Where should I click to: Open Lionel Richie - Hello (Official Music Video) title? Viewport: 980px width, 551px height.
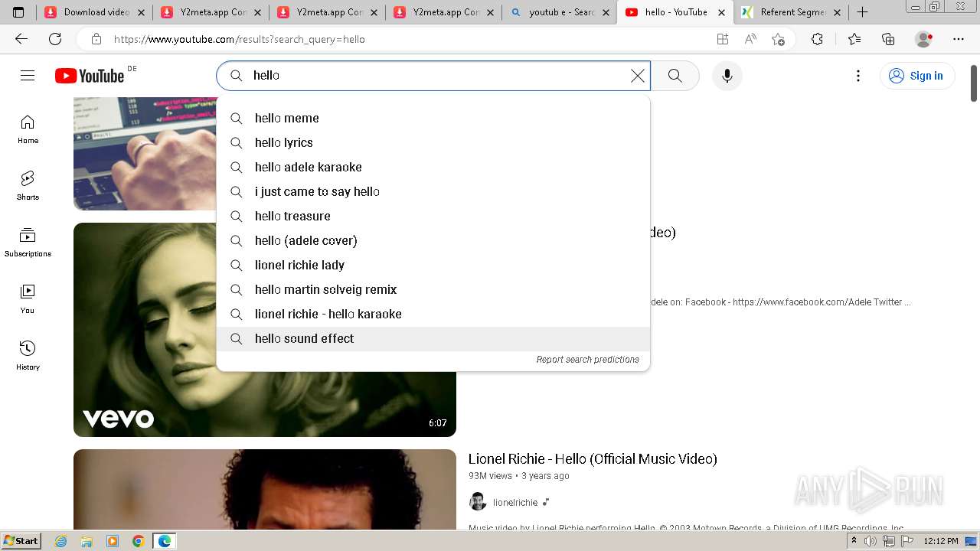[x=593, y=459]
